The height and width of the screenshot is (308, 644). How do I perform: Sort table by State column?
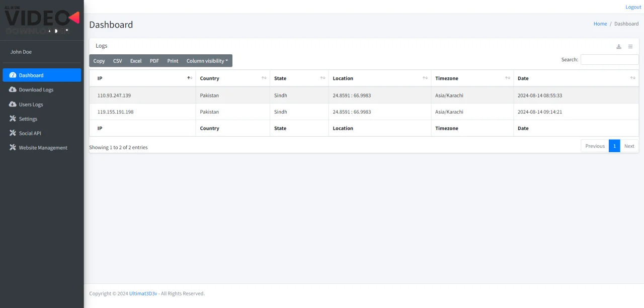299,78
